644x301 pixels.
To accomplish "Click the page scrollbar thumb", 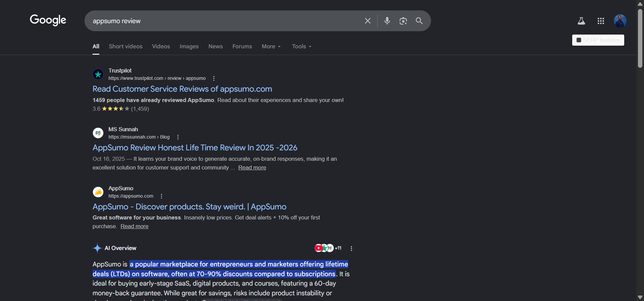I will coord(640,38).
